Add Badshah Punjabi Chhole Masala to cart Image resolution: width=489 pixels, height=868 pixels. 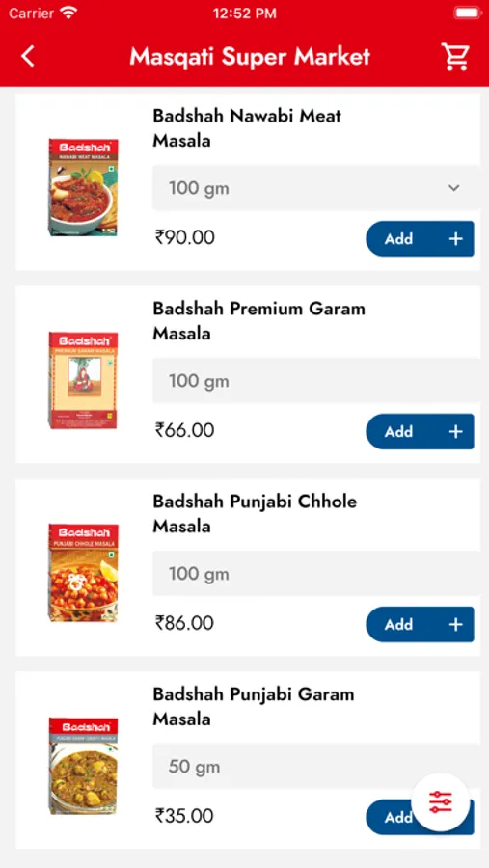pos(420,624)
